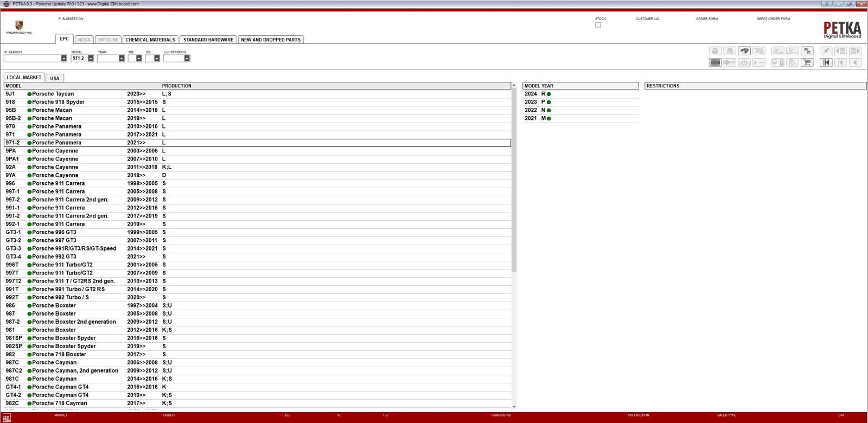Click the model list vertical scrollbar thumb
This screenshot has width=868, height=423.
coord(514,180)
